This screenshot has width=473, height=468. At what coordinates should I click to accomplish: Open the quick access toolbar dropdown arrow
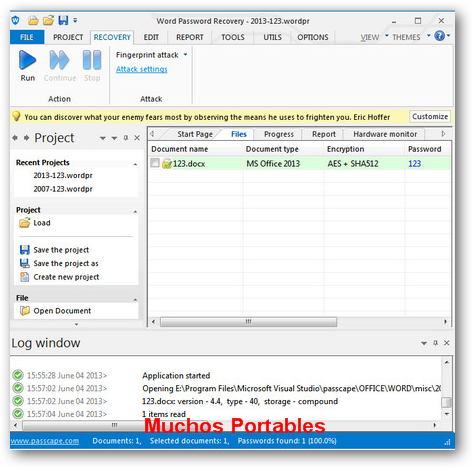pos(75,20)
